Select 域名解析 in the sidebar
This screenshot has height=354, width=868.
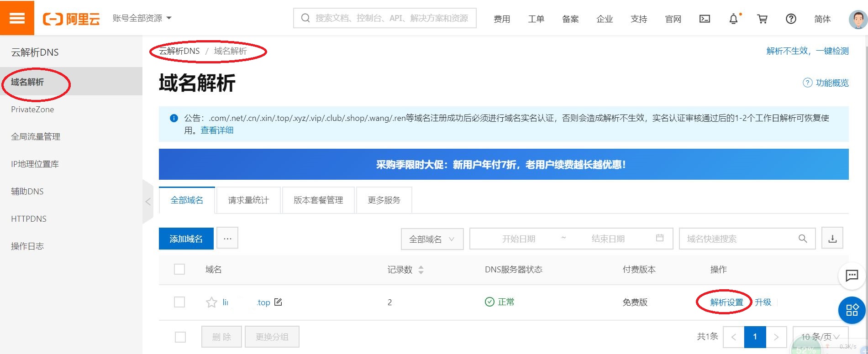click(71, 82)
